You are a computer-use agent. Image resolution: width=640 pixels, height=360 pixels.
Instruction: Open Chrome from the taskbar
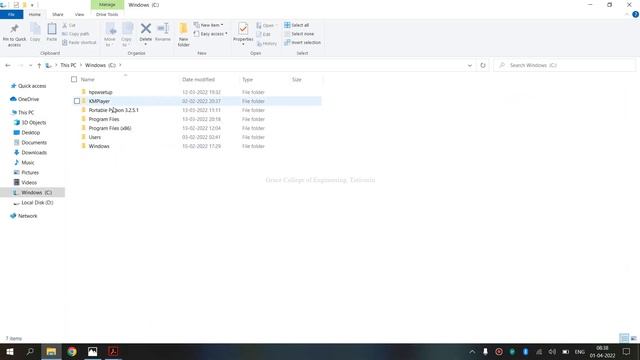(x=72, y=351)
